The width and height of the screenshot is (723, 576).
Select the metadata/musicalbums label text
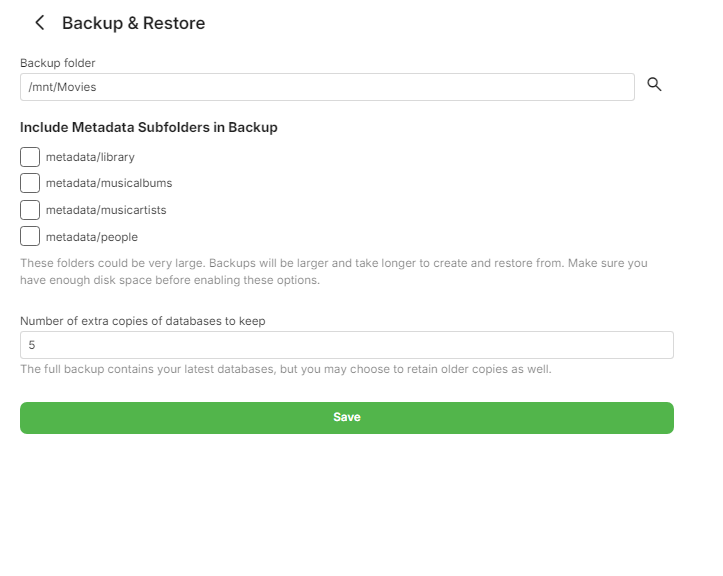[109, 184]
